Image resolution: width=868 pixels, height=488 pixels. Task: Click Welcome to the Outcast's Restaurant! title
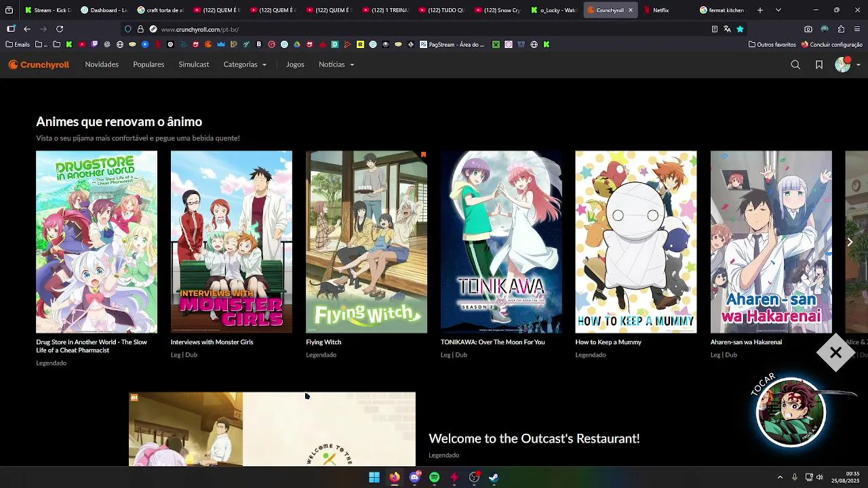(x=534, y=439)
